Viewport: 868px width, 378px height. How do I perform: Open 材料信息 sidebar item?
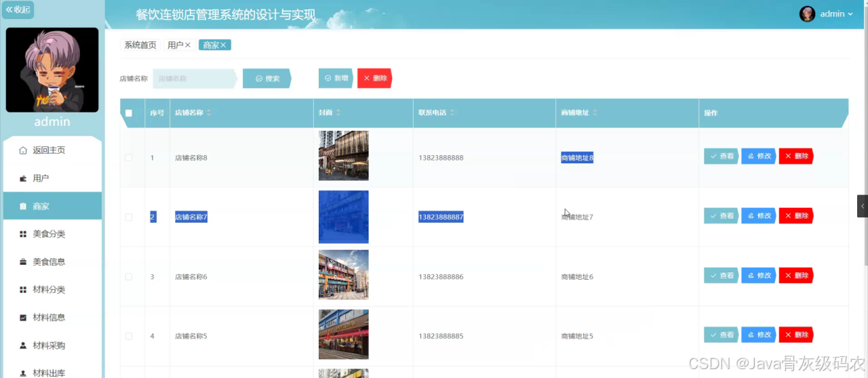(52, 317)
